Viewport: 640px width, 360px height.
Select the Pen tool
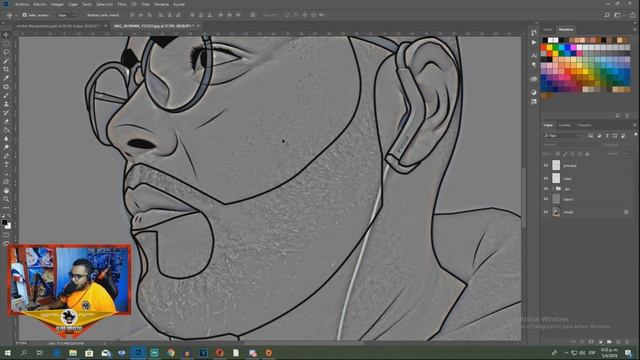tap(6, 156)
